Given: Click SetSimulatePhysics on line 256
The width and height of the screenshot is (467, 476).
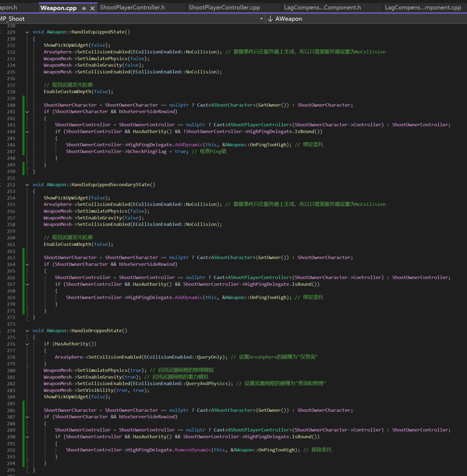Looking at the screenshot, I should 102,211.
